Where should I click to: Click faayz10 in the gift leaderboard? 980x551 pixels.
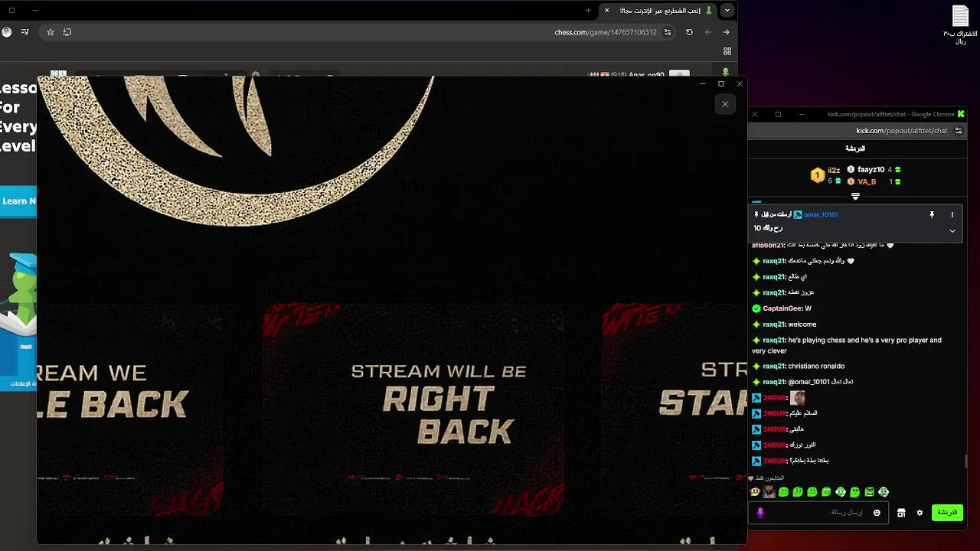pyautogui.click(x=871, y=170)
